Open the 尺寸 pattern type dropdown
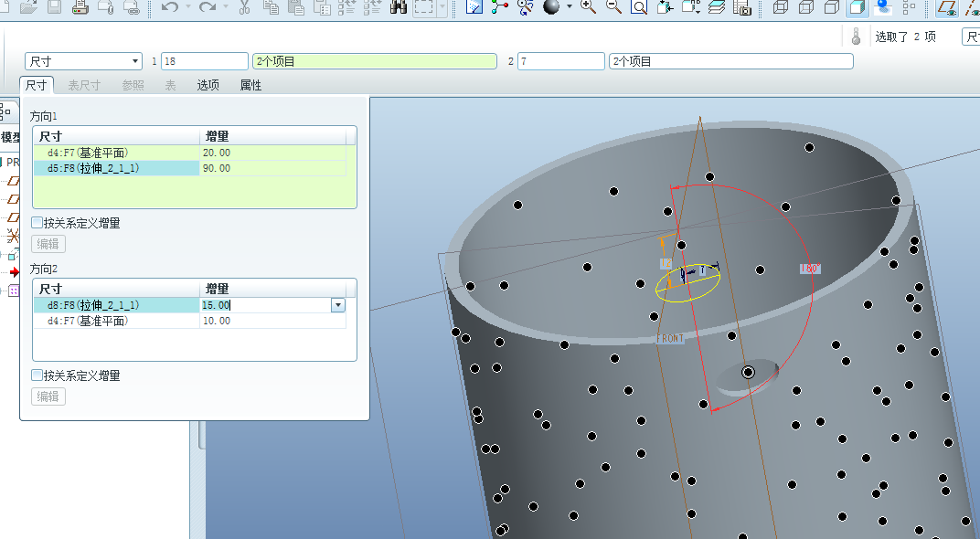This screenshot has width=980, height=539. 135,61
